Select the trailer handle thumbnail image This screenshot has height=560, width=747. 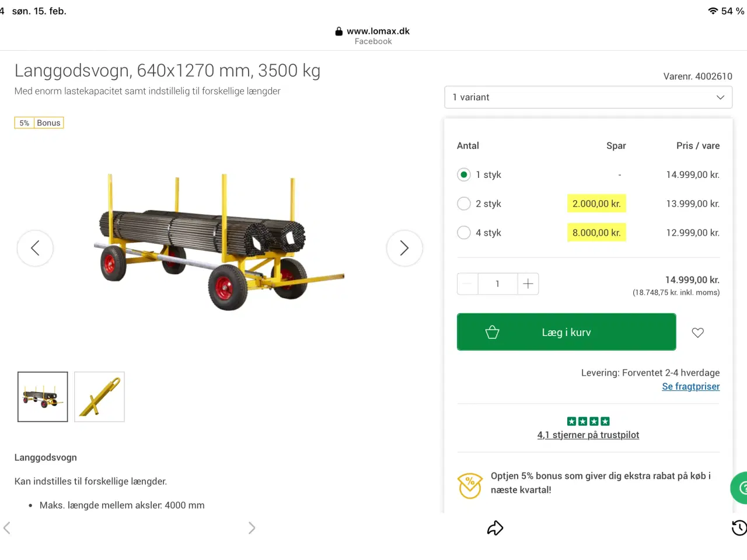point(99,396)
